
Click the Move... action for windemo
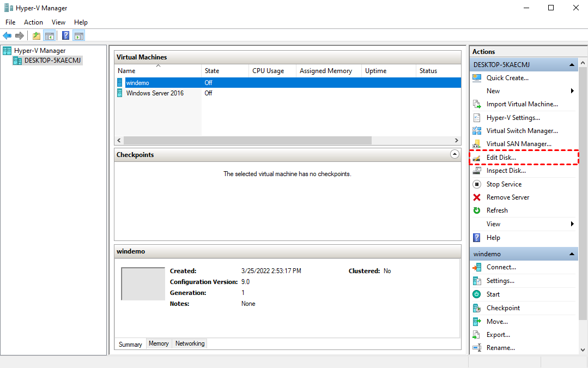click(497, 322)
